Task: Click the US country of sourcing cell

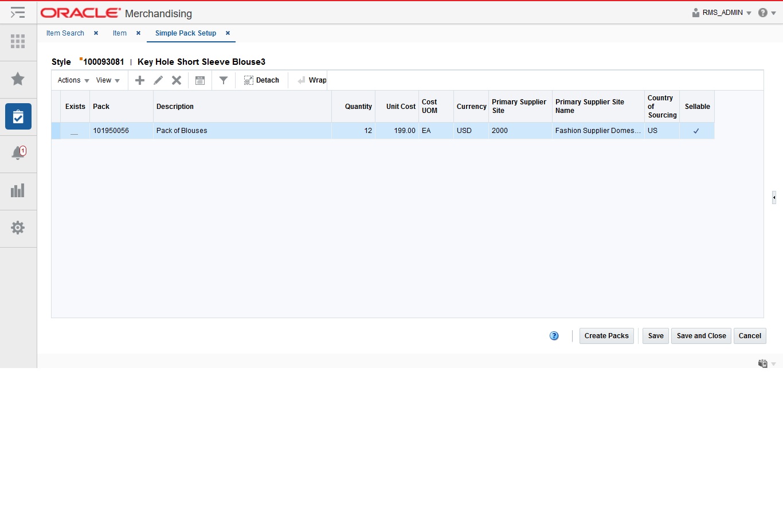Action: pos(662,131)
